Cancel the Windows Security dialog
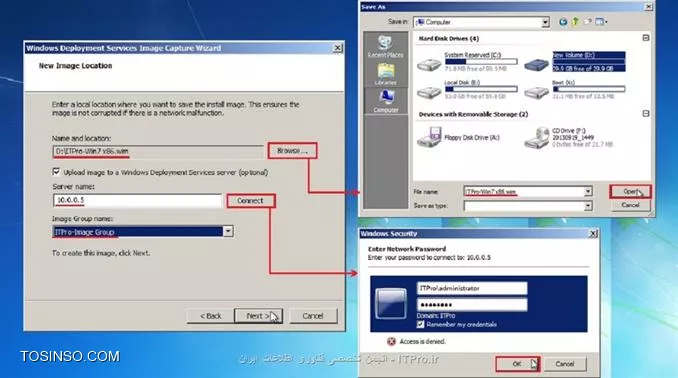 pos(565,364)
